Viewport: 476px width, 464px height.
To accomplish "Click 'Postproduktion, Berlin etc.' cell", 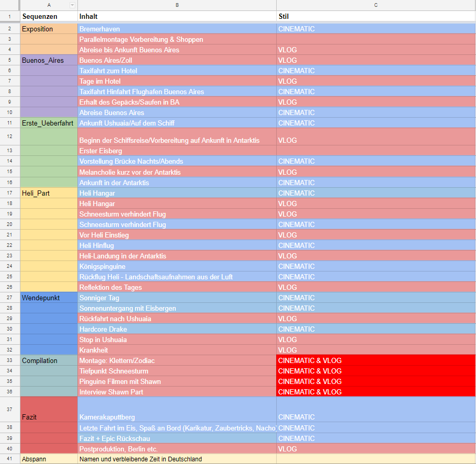I will point(177,448).
